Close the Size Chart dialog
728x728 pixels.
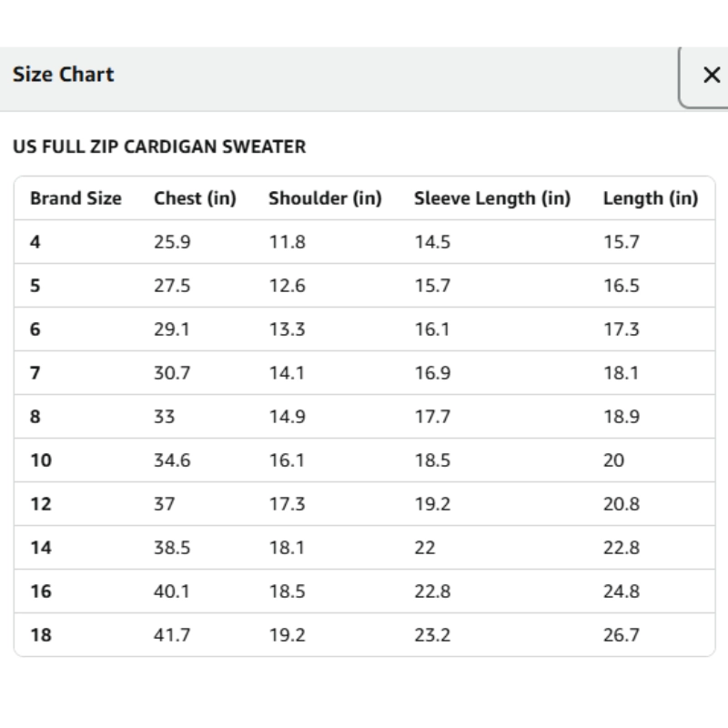(711, 76)
